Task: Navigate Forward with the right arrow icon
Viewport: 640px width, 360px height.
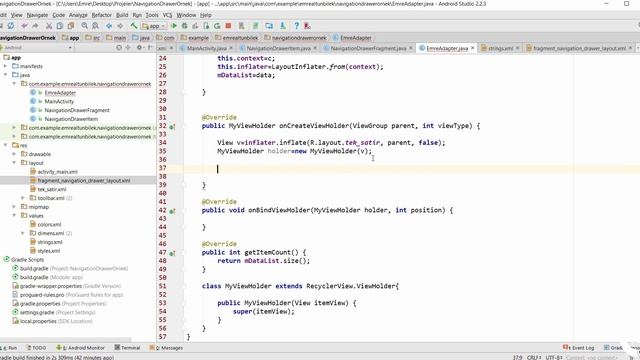Action: [x=120, y=26]
